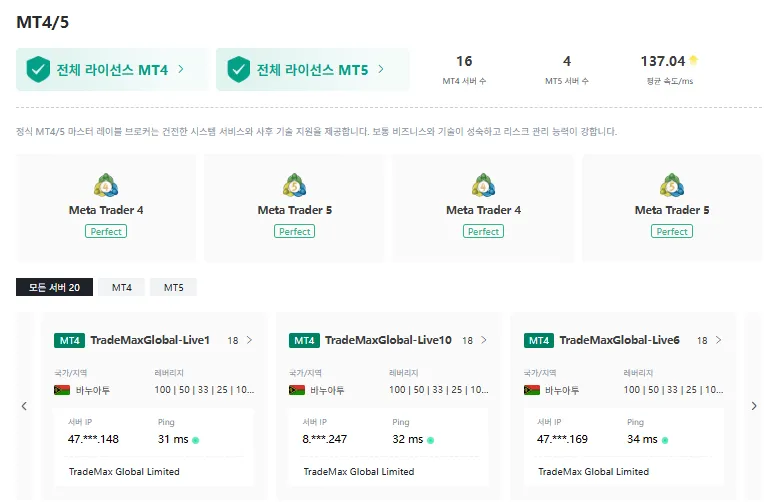Click the average speed value 137.04
Screen dimensions: 770x502
[662, 61]
